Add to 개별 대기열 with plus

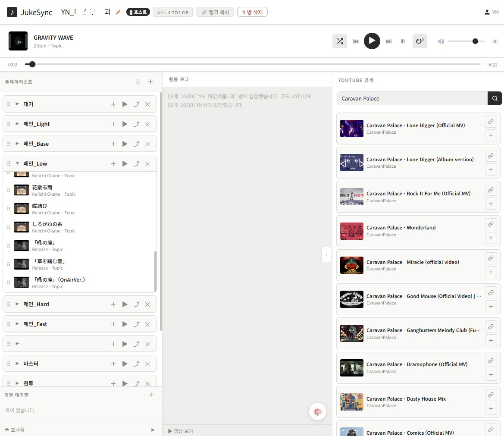(151, 395)
